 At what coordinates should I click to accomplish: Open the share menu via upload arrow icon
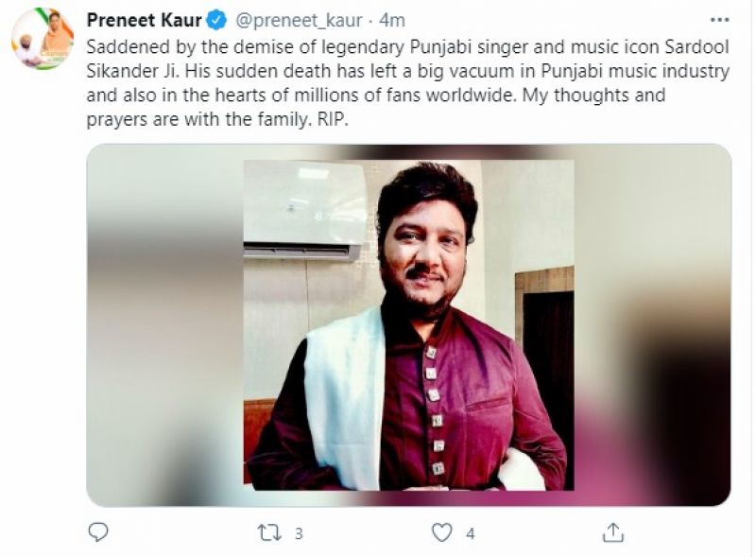coord(613,531)
